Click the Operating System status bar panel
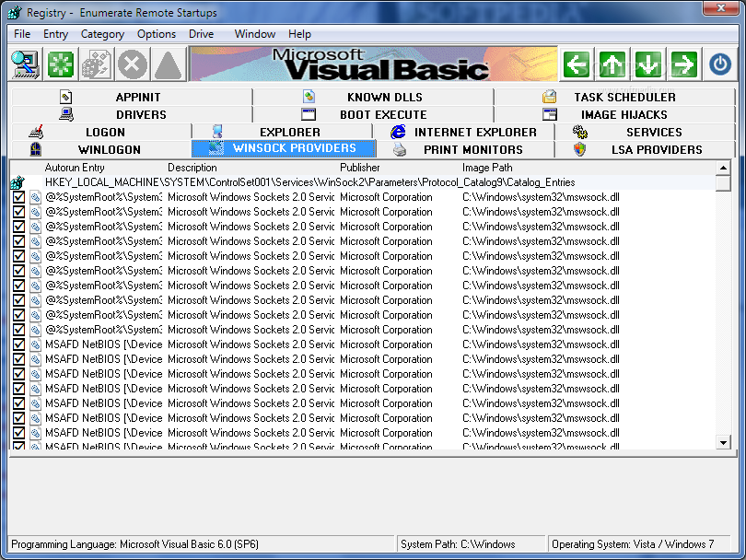Screen dimensions: 746x560 click(641, 544)
